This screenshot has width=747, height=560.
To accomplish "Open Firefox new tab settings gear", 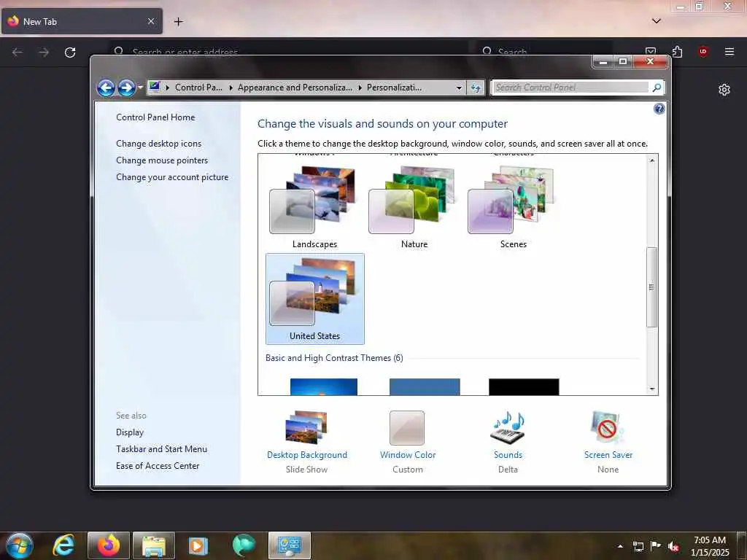I will pos(724,90).
